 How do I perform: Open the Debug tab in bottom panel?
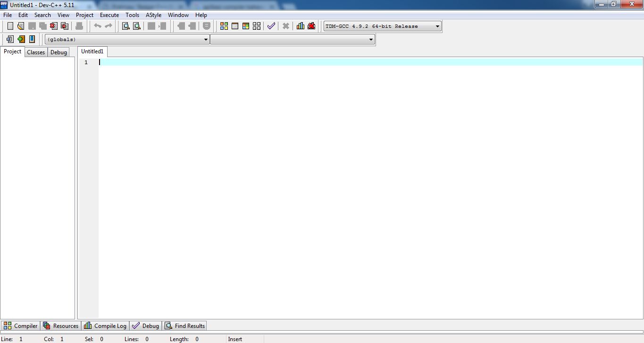click(x=146, y=326)
